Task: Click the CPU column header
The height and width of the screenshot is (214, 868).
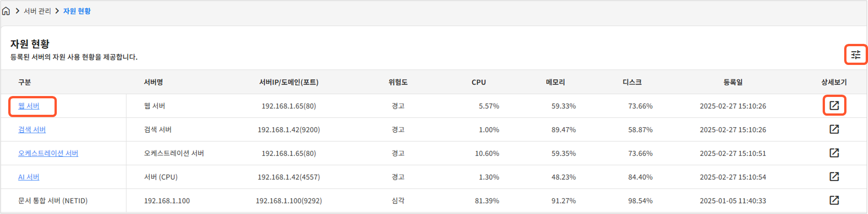Action: pos(479,82)
